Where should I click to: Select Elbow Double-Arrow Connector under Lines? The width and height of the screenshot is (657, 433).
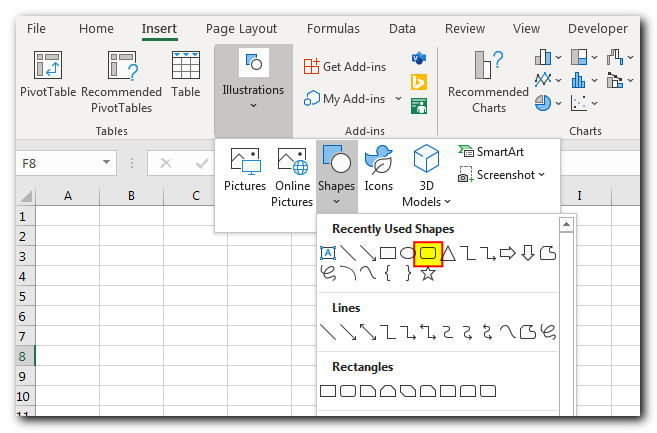tap(428, 332)
